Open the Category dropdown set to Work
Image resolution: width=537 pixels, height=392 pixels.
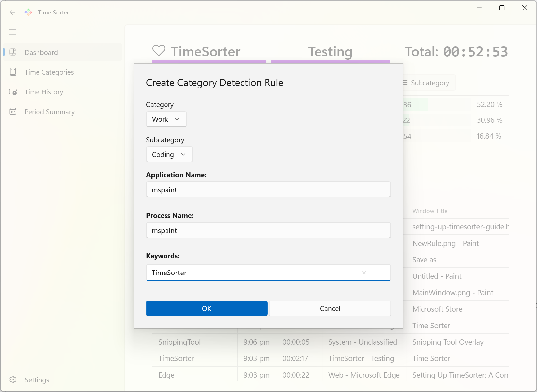pos(166,119)
